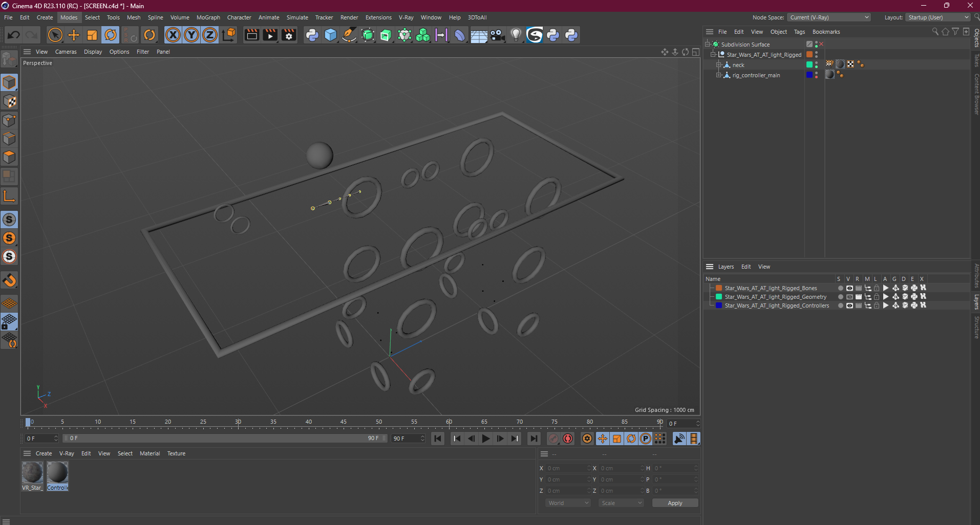Select the Scale tool
Viewport: 980px width, 525px height.
coord(92,35)
